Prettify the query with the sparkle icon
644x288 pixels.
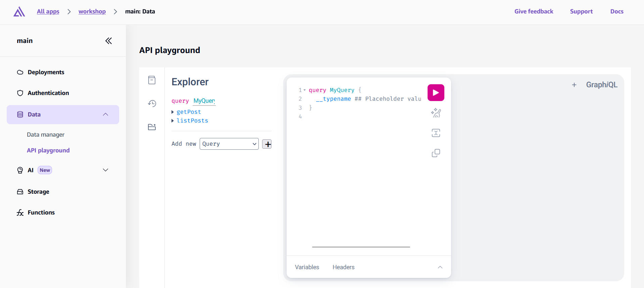pos(436,113)
